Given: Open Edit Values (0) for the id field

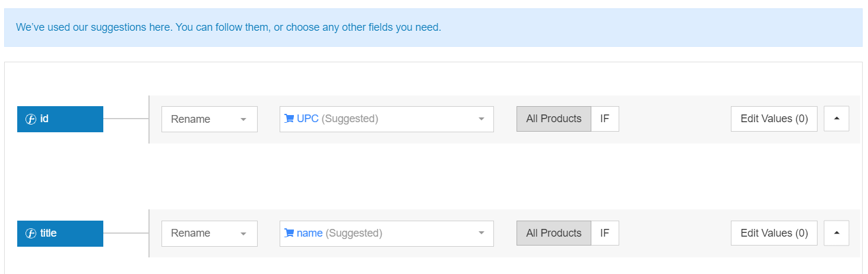Looking at the screenshot, I should click(x=774, y=119).
